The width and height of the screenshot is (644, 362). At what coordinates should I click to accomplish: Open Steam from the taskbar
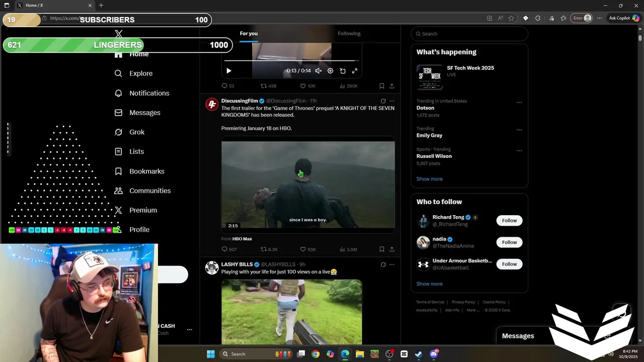pos(419,354)
